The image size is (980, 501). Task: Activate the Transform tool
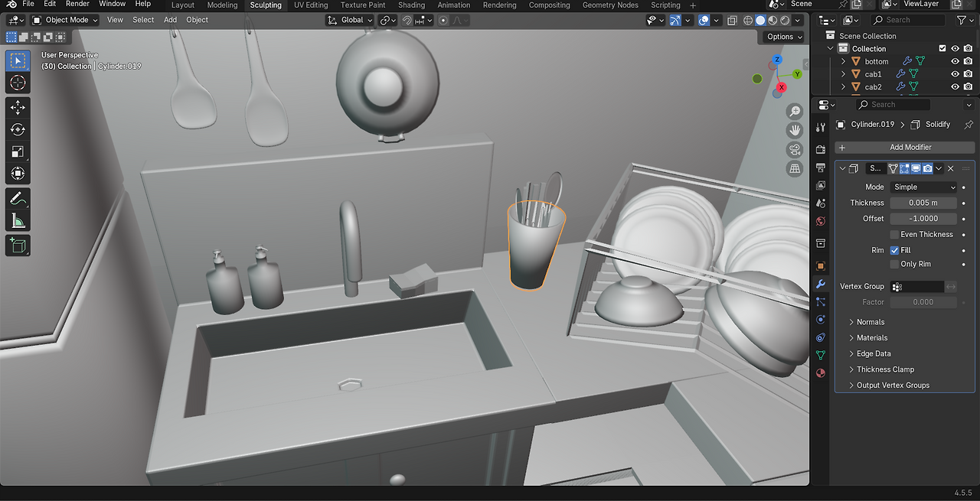pyautogui.click(x=18, y=174)
